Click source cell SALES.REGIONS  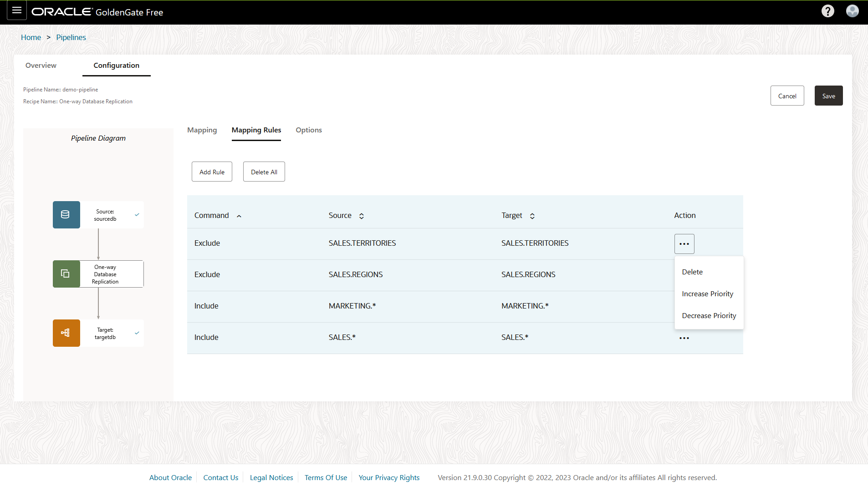[356, 274]
